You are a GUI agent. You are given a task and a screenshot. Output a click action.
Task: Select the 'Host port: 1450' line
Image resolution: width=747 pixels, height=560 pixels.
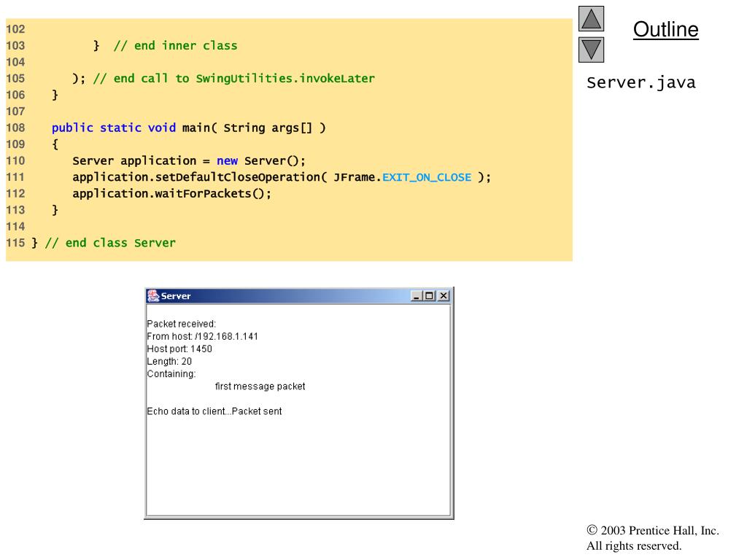coord(179,349)
